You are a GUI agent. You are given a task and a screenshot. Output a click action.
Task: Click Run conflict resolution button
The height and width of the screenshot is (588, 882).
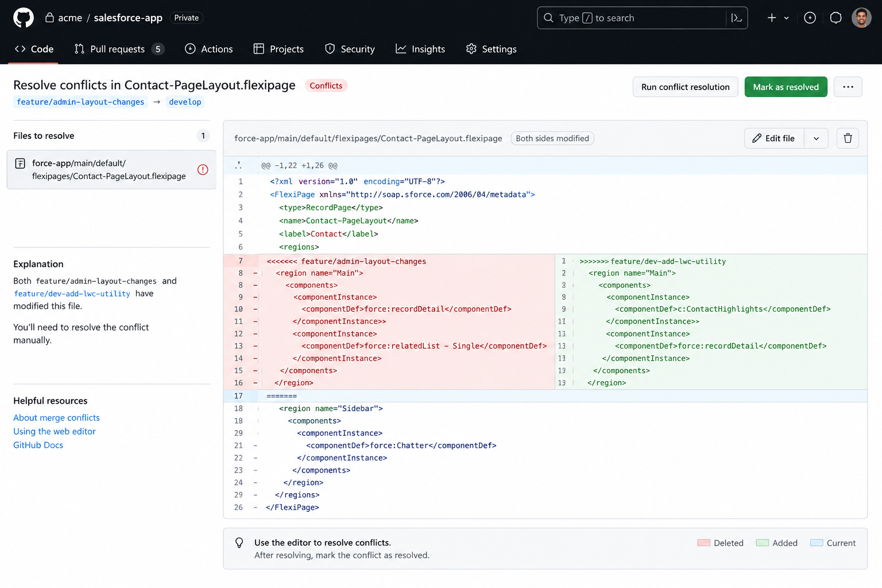(x=686, y=87)
